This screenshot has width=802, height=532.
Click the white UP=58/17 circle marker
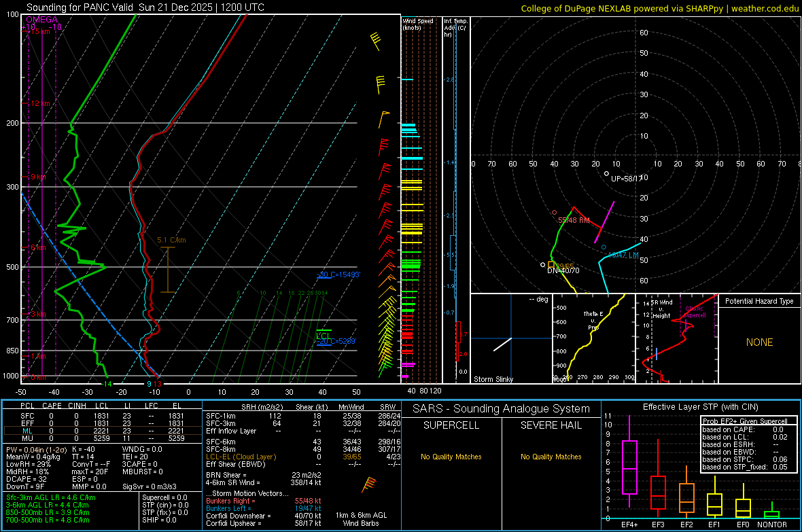click(607, 174)
